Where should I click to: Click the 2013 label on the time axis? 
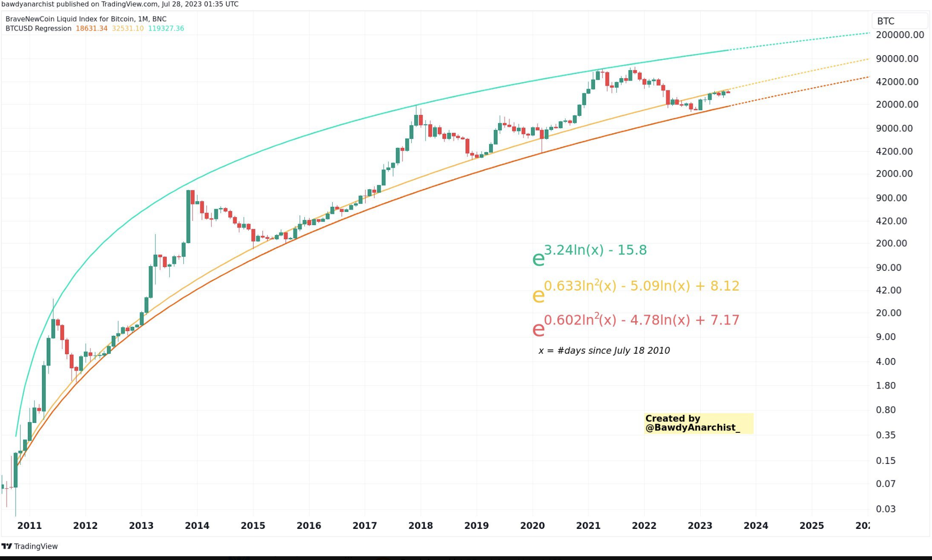141,526
